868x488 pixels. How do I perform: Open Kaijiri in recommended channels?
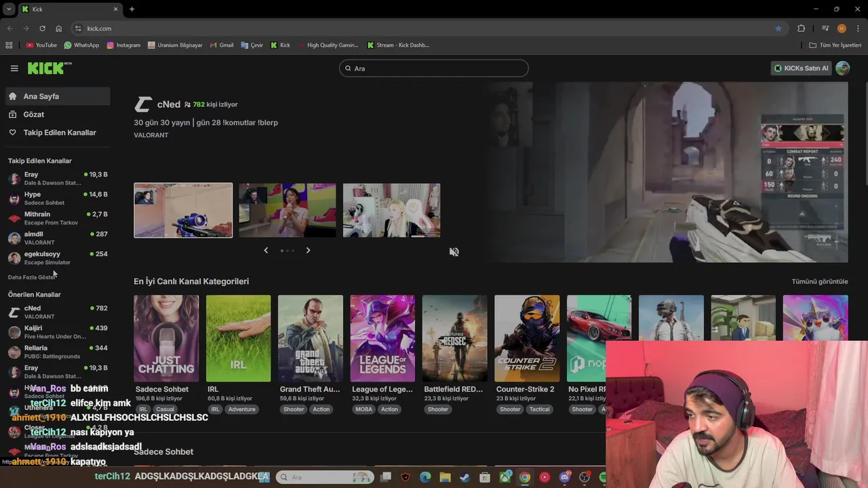click(58, 332)
